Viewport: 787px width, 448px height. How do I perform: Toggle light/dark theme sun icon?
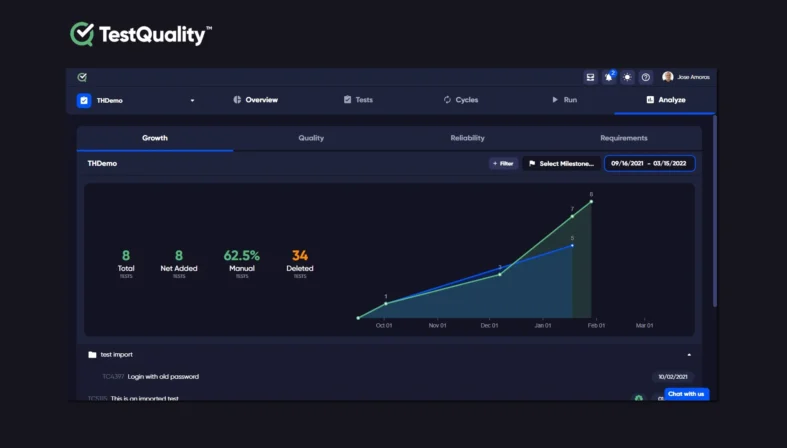tap(627, 77)
